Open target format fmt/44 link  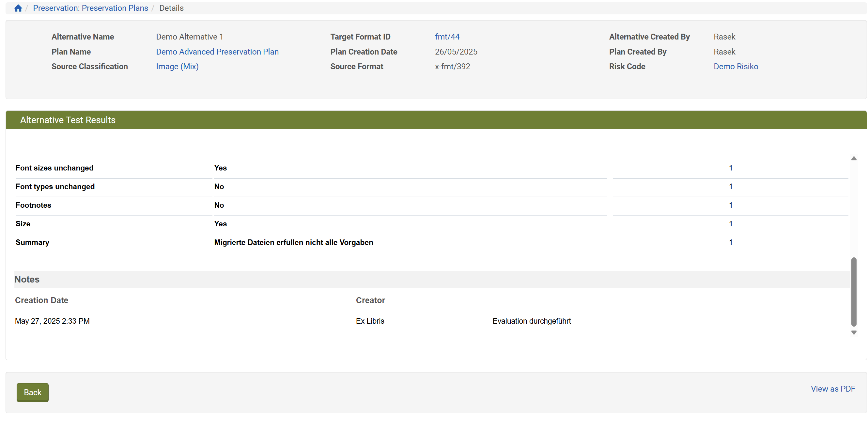pos(447,37)
